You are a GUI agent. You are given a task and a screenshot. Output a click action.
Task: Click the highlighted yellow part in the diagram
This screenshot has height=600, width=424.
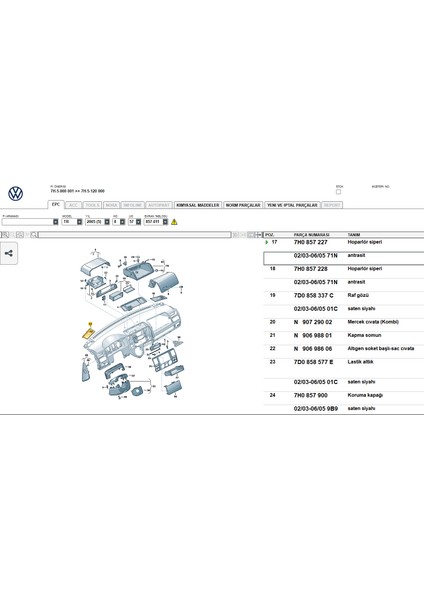(88, 333)
